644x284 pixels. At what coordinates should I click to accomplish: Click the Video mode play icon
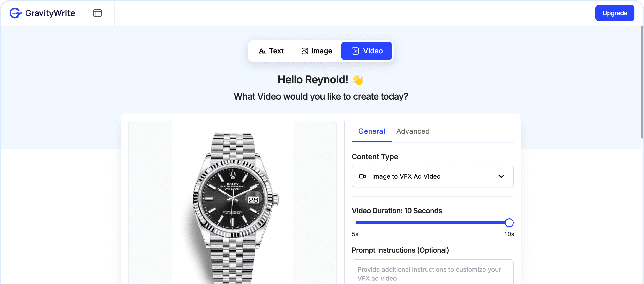[355, 51]
